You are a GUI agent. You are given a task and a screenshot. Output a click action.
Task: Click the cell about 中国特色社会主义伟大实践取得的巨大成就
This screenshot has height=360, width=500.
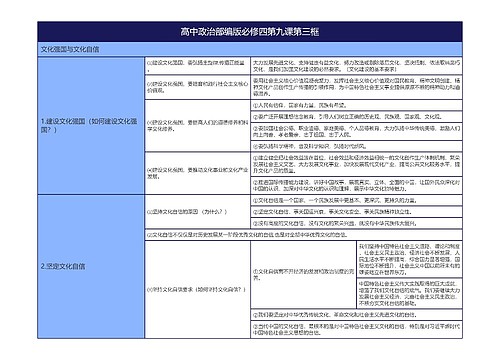pos(410,293)
